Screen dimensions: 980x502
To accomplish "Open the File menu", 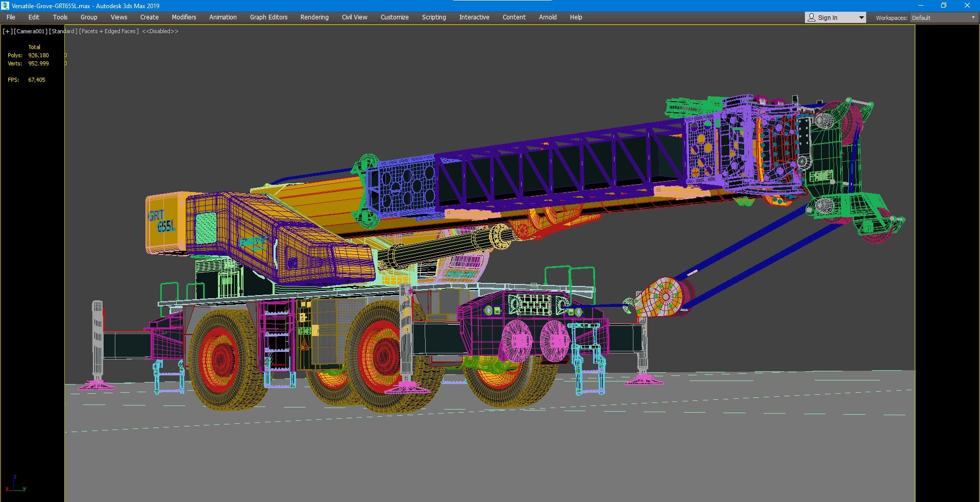I will tap(11, 17).
